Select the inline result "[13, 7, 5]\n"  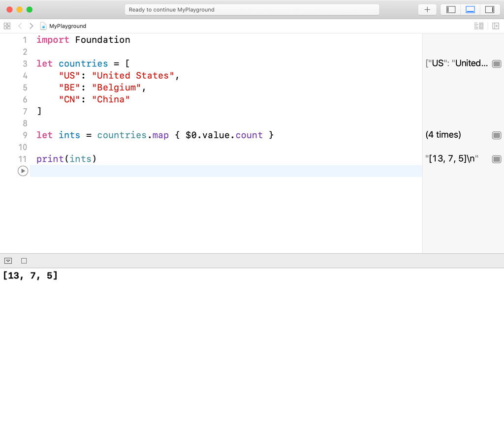tap(451, 158)
